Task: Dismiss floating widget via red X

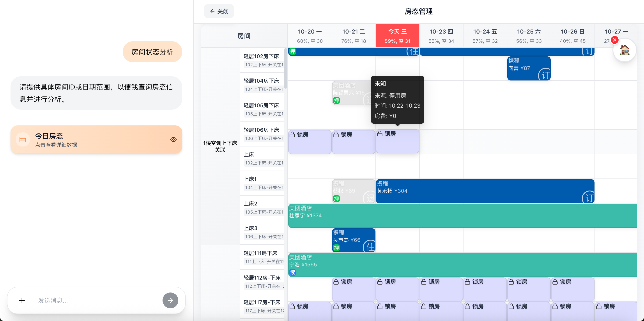Action: (x=615, y=40)
